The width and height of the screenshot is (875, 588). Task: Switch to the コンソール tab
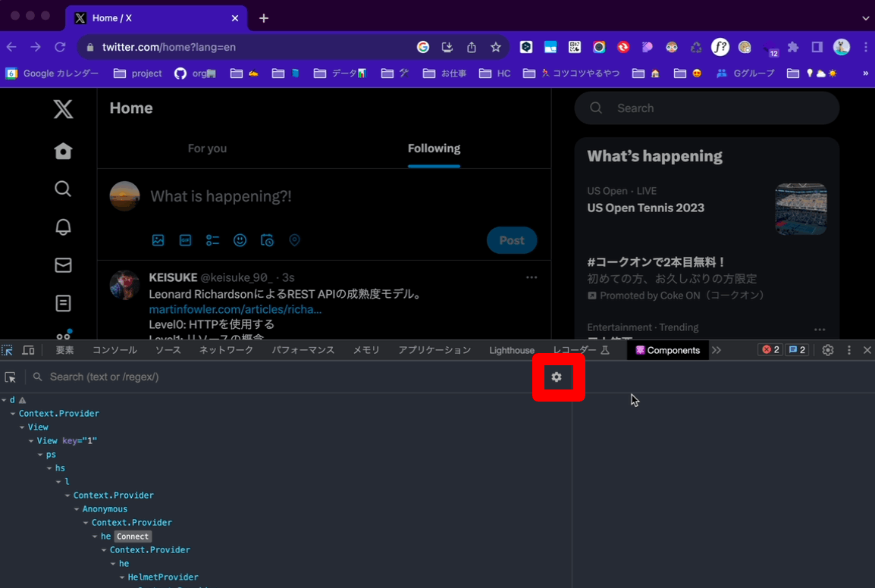[114, 350]
